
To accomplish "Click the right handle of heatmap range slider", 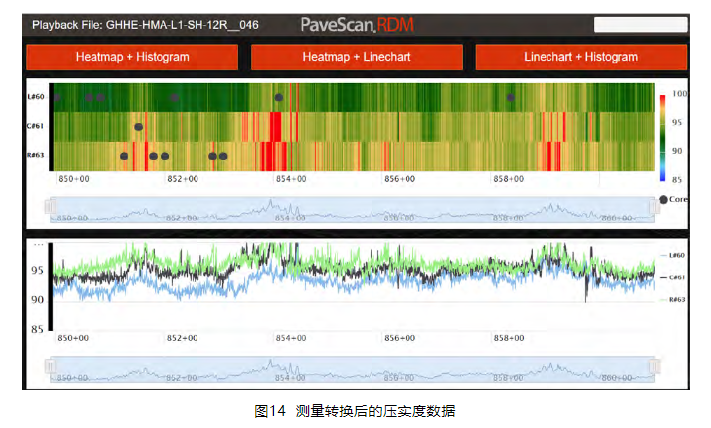I will (652, 208).
